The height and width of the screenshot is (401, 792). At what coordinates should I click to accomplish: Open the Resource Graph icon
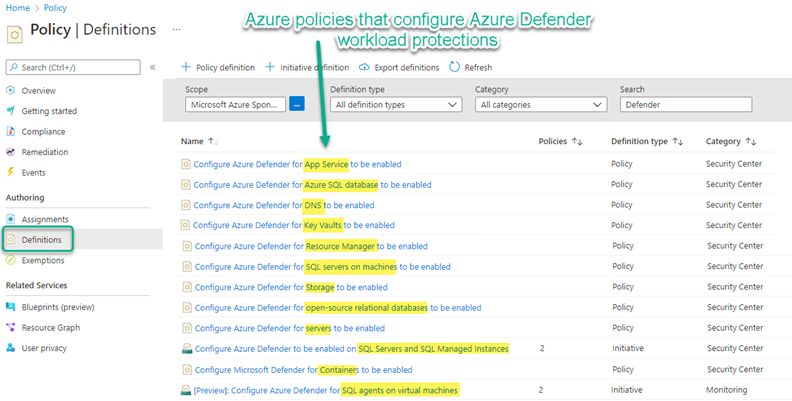click(x=11, y=327)
